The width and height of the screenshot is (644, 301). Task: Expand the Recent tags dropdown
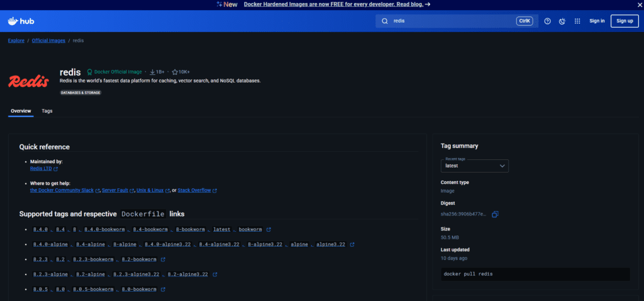pyautogui.click(x=474, y=166)
